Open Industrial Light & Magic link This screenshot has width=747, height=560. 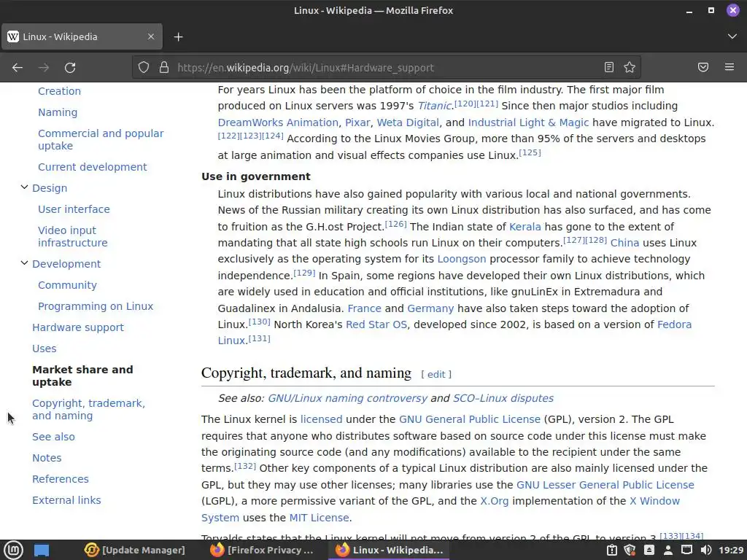coord(528,122)
